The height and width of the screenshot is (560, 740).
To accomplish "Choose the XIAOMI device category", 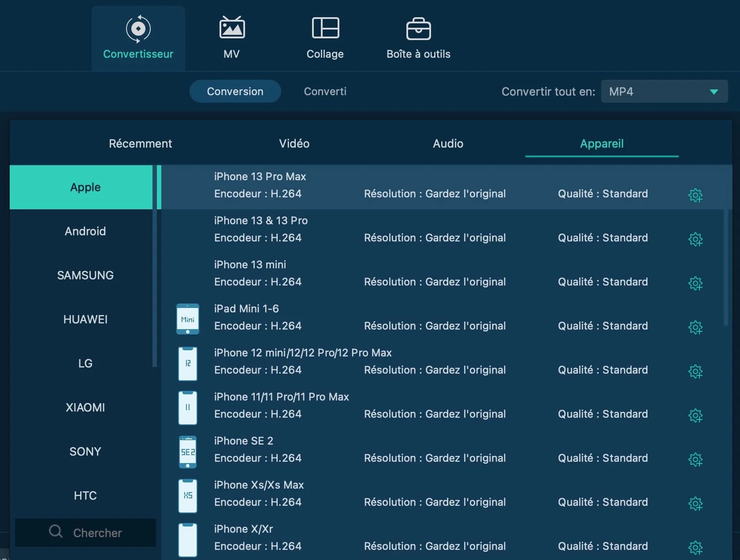I will click(81, 408).
